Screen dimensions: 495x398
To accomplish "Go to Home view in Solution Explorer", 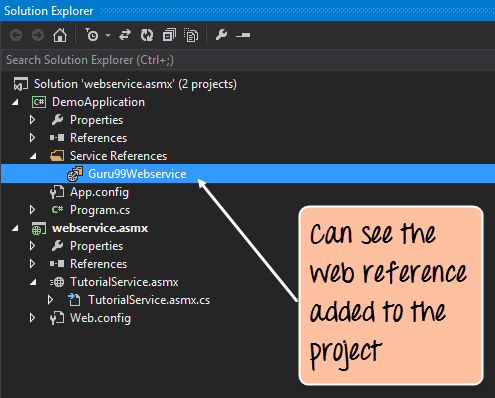I will point(60,35).
